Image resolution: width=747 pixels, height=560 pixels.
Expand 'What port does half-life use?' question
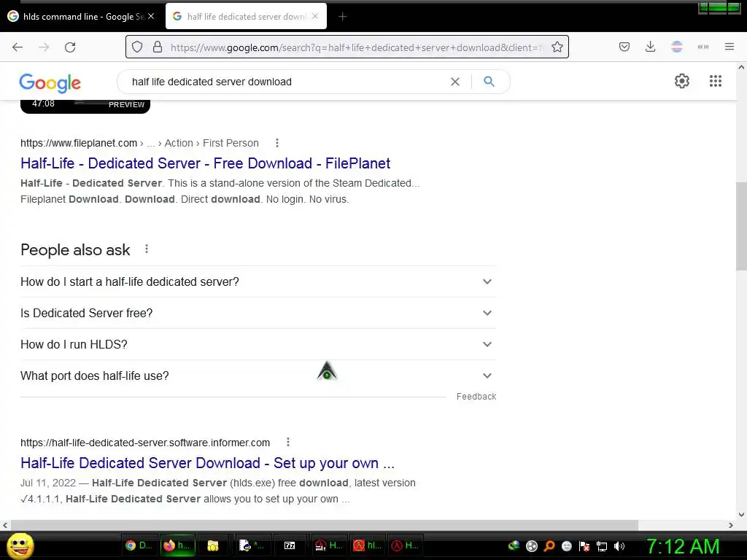click(258, 376)
